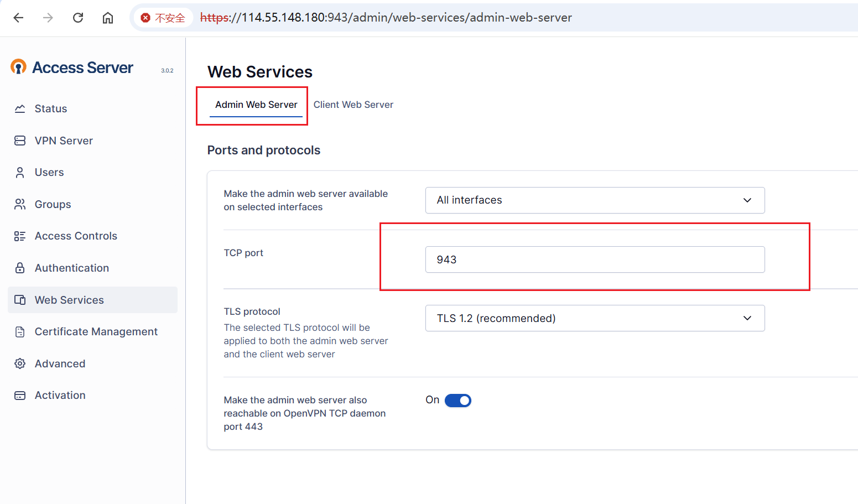This screenshot has width=858, height=504.
Task: Click the insecure connection warning badge
Action: click(x=163, y=18)
